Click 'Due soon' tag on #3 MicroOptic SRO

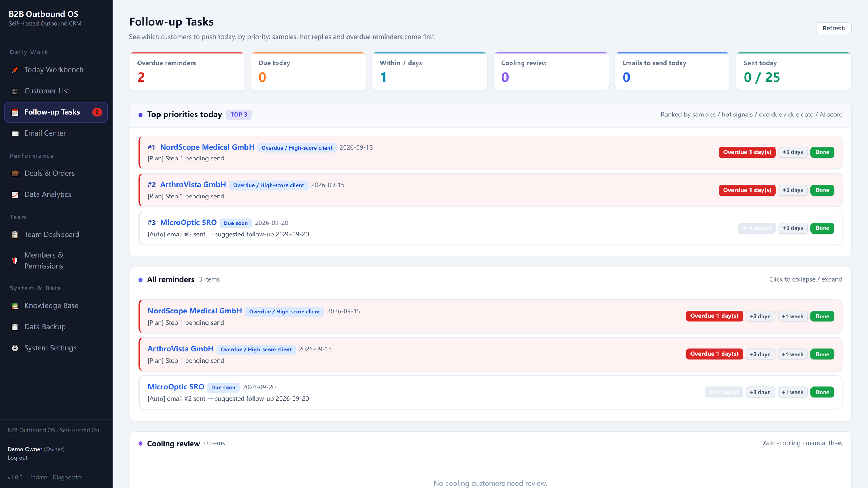pos(235,223)
